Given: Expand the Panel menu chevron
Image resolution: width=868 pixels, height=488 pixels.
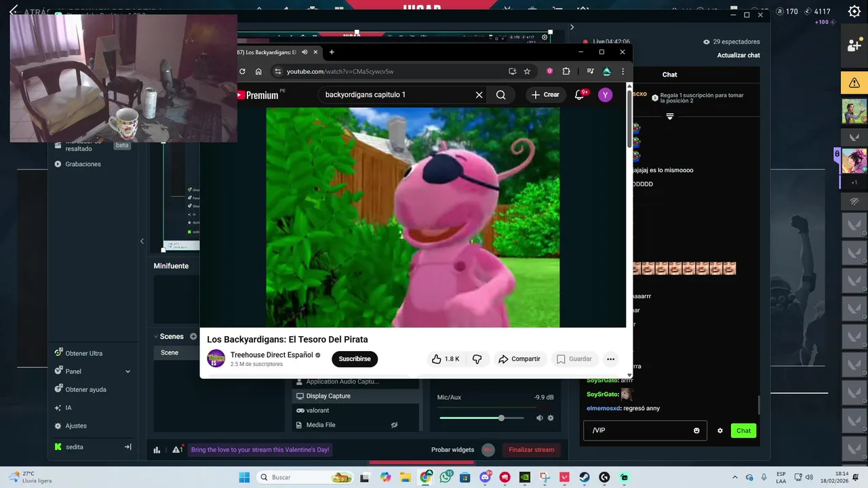Looking at the screenshot, I should click(127, 371).
